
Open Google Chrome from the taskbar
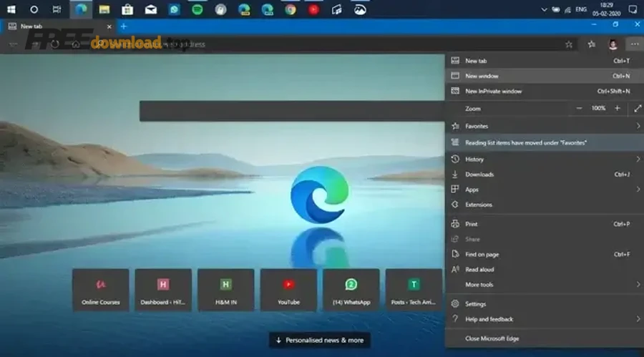[291, 9]
